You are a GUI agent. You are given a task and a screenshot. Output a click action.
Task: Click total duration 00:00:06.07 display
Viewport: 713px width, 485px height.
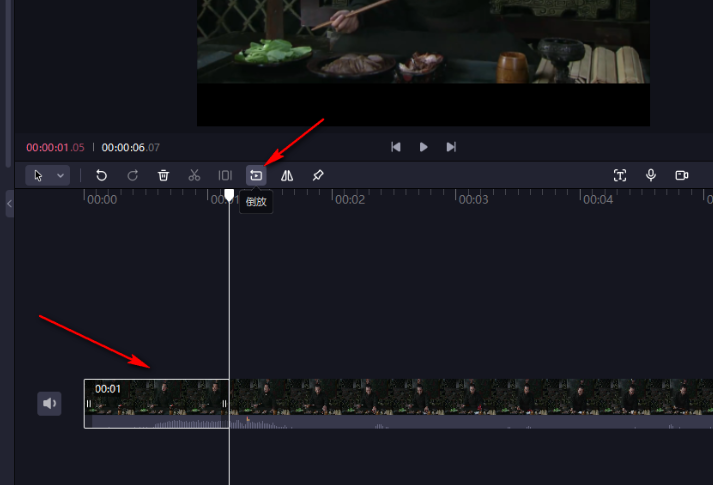(131, 147)
